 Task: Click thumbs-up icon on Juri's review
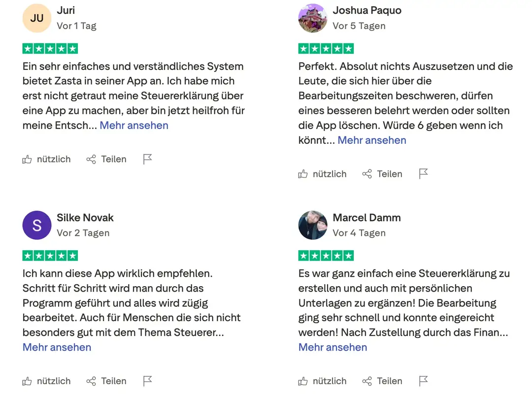point(27,159)
